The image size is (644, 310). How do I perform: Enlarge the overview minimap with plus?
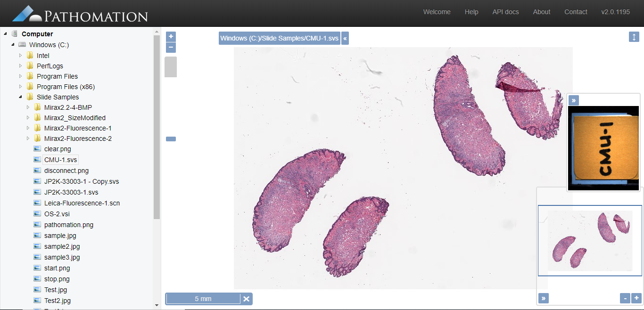636,298
